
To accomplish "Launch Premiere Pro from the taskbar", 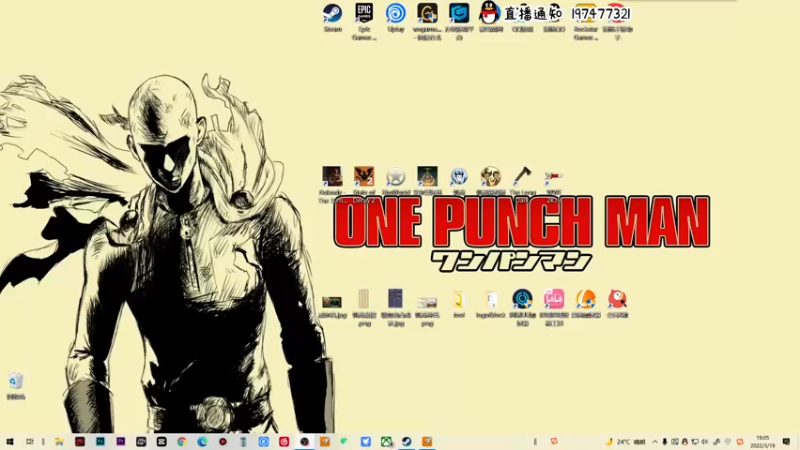I will pyautogui.click(x=120, y=442).
